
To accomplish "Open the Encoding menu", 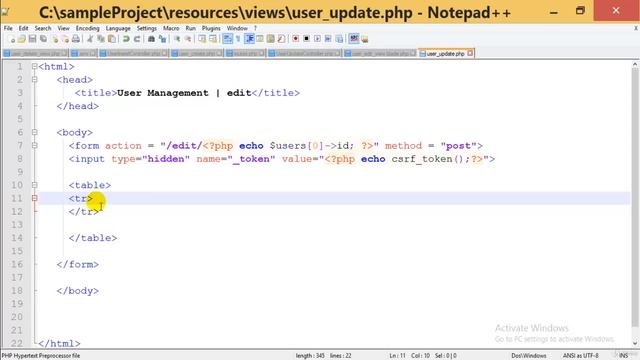I will pos(87,28).
